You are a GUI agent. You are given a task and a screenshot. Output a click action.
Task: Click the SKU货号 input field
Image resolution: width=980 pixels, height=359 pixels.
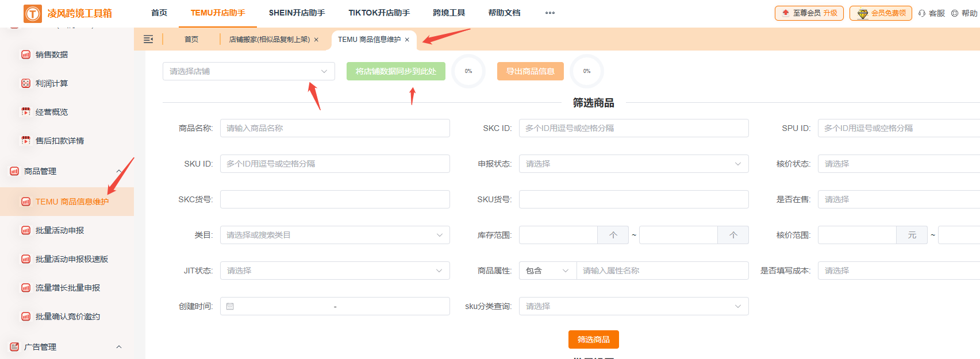[x=634, y=199]
